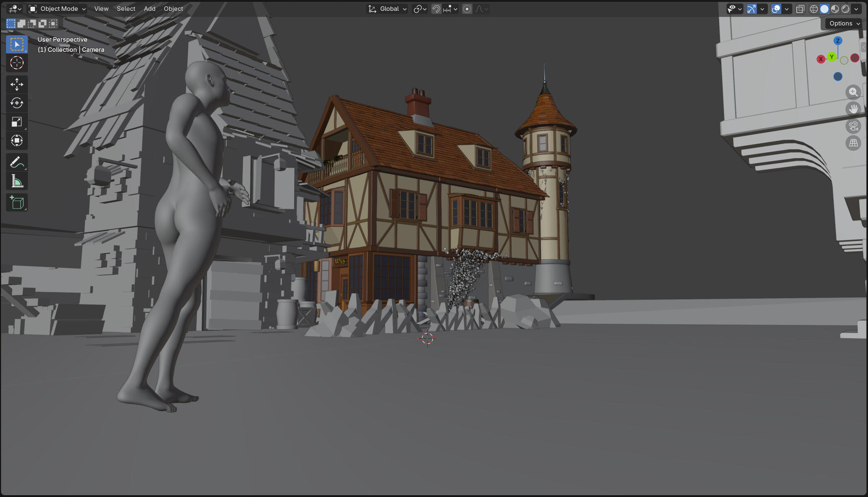
Task: Choose the Add Cube tool
Action: 17,202
